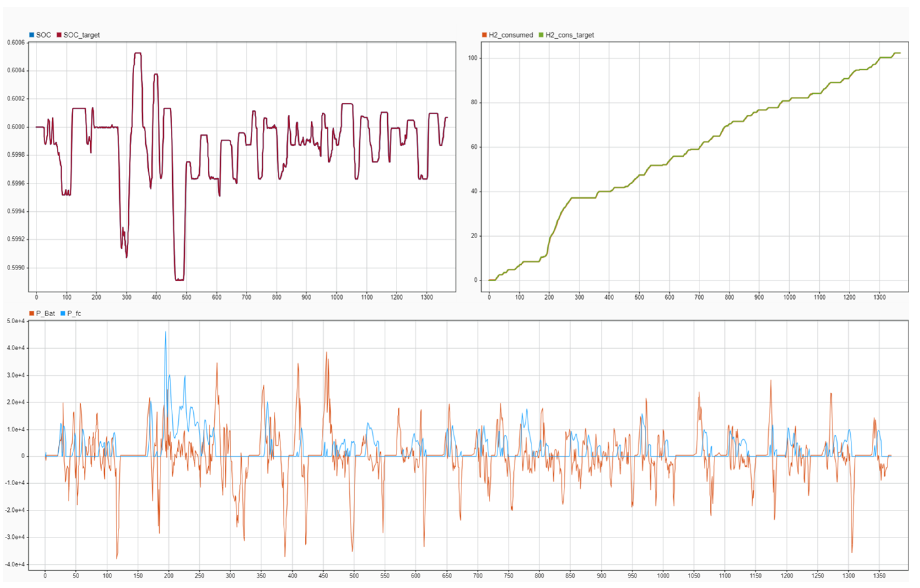
Task: Click the 1350 x-axis tick on power plot
Action: click(879, 575)
